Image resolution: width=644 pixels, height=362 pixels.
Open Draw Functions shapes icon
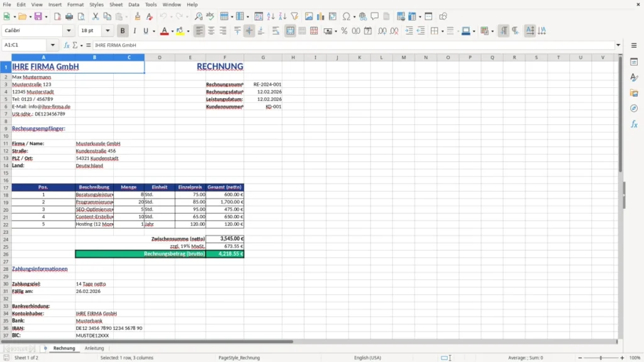[443, 16]
